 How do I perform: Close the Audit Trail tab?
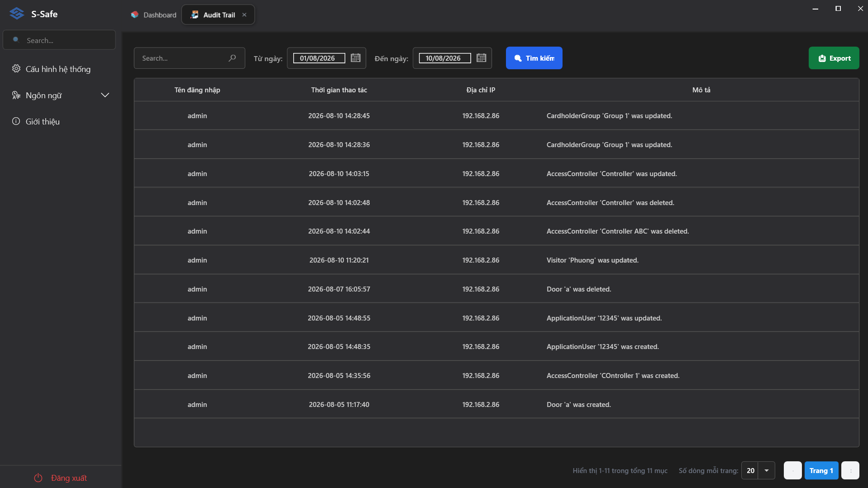click(244, 14)
